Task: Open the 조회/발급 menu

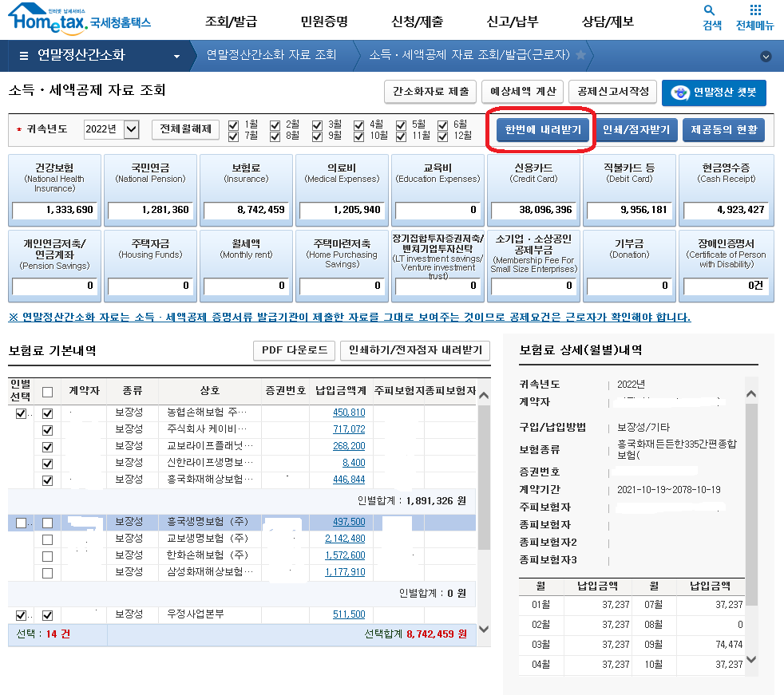Action: click(x=231, y=22)
